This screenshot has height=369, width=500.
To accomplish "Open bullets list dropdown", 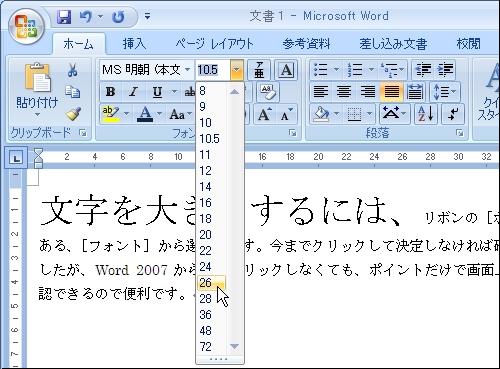I will [x=336, y=70].
